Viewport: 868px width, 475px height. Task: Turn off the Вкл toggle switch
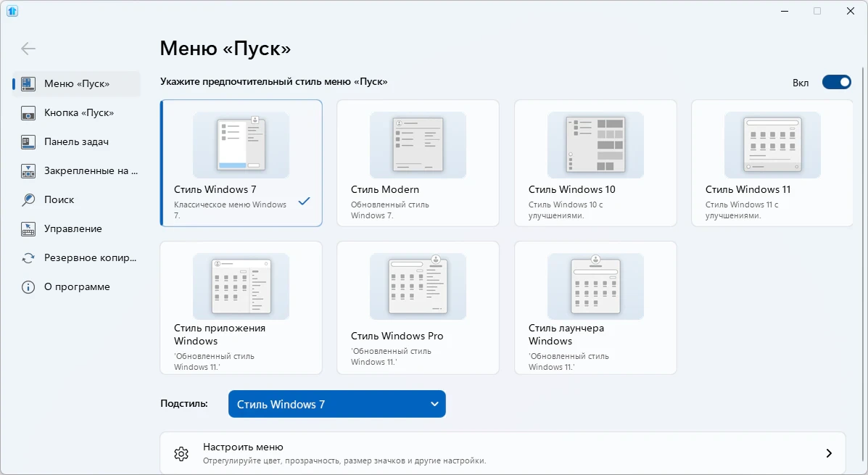(836, 83)
